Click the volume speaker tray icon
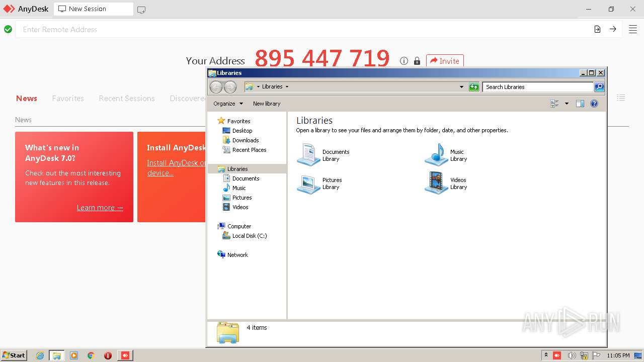644x362 pixels. 572,355
